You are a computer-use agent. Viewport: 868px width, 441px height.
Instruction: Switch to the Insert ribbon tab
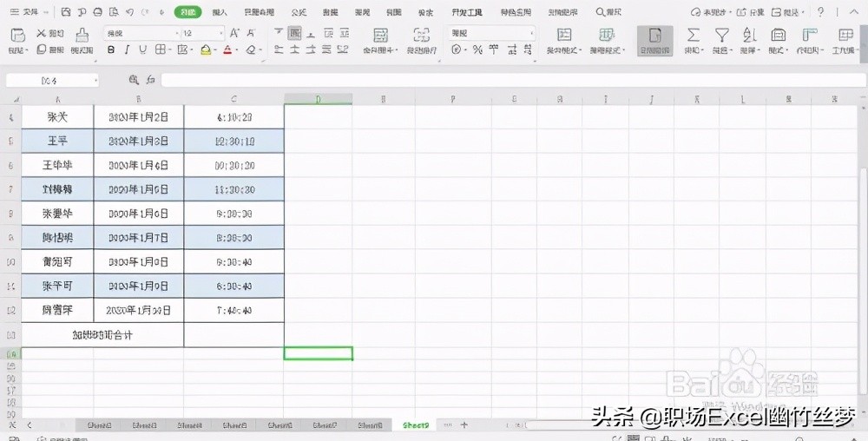[220, 11]
